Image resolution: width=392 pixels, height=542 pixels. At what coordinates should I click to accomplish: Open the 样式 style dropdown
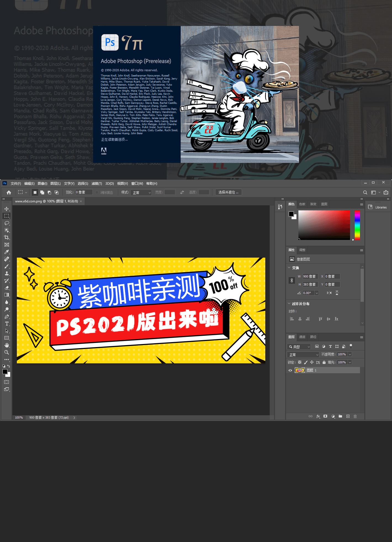click(x=141, y=192)
